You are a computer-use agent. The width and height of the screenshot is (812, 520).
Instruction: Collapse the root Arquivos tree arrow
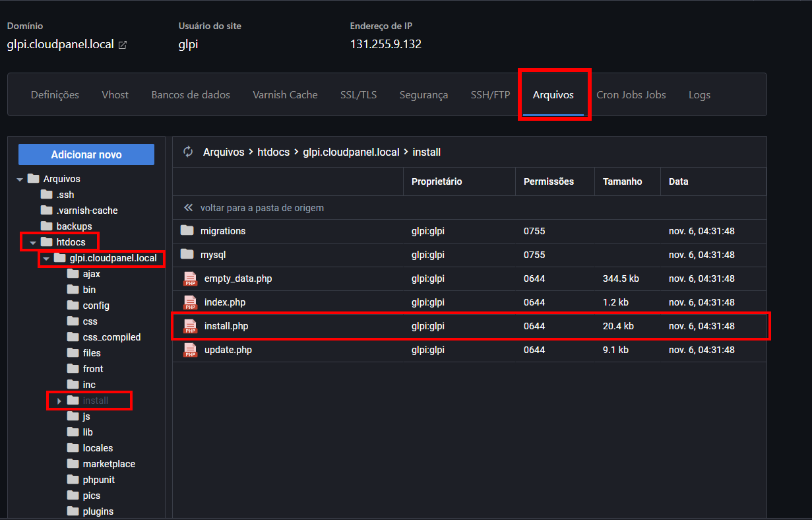(20, 179)
